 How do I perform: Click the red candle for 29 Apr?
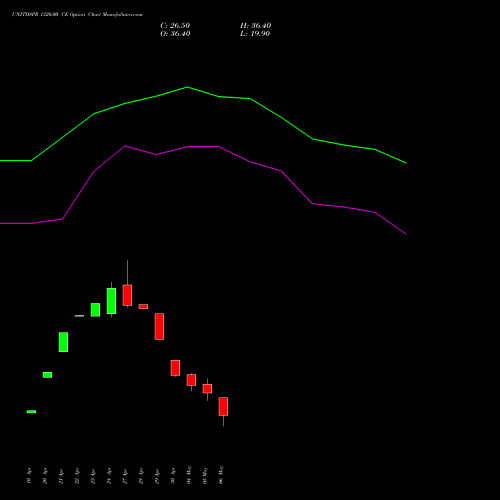tap(159, 327)
